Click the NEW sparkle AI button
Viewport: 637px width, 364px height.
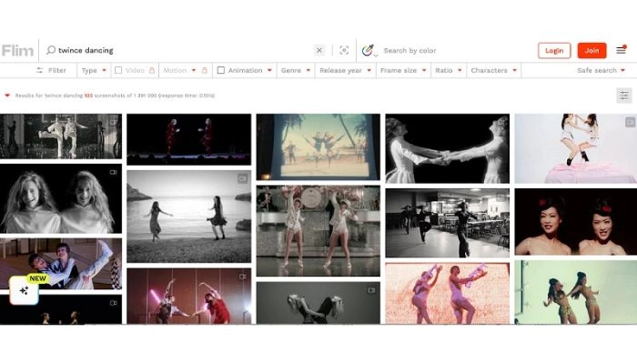[x=24, y=291]
